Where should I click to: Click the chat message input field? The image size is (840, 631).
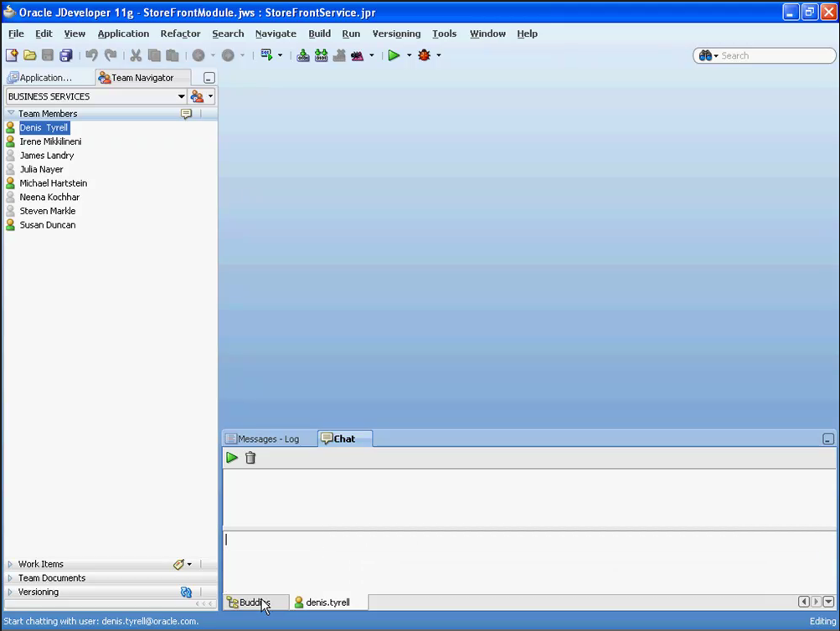click(528, 562)
